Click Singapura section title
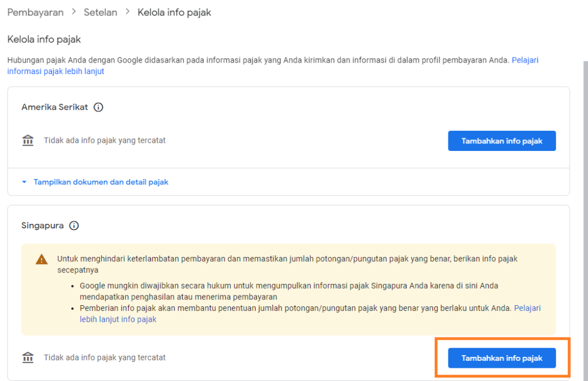The height and width of the screenshot is (381, 588). pos(42,226)
